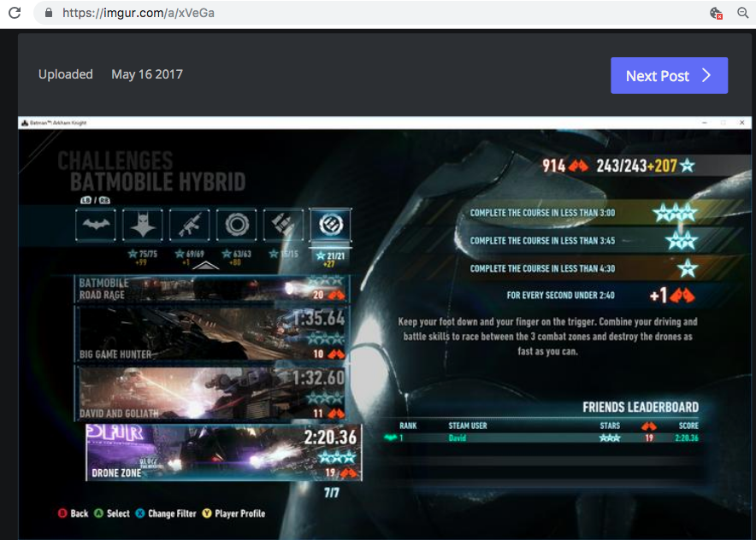Screen dimensions: 756x540
Task: Click the up arrow above challenge list
Action: (206, 265)
